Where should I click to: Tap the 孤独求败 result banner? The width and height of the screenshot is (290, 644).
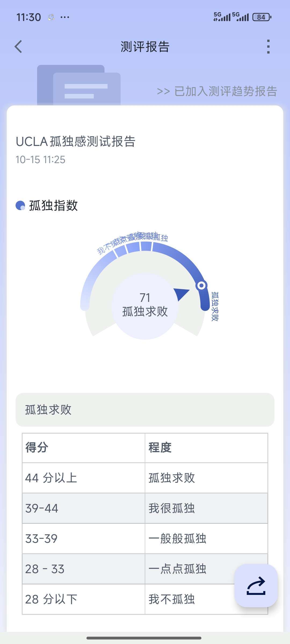(145, 410)
